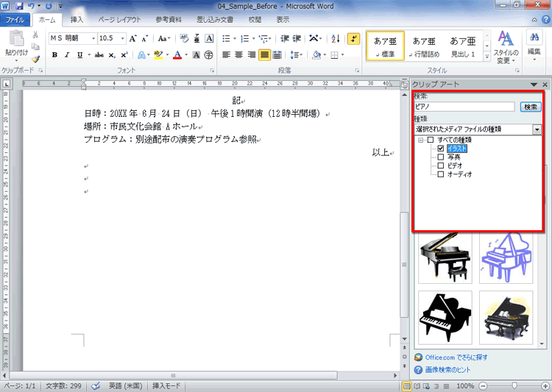
Task: Justify the paragraph text
Action: click(264, 55)
